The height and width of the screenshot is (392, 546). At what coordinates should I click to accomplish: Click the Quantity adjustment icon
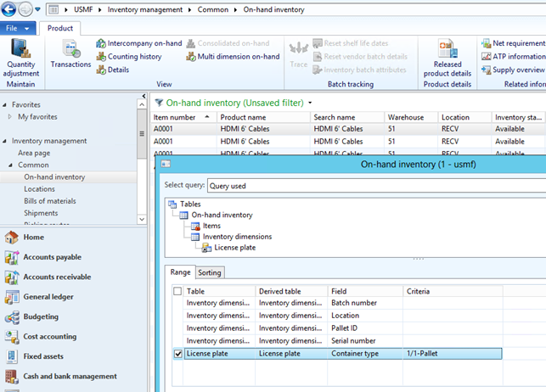coord(20,49)
